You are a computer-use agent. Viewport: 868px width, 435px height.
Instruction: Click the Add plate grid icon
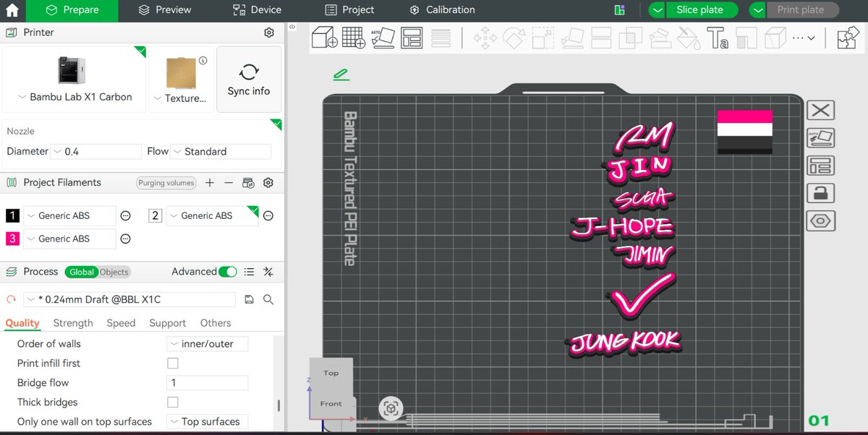354,38
